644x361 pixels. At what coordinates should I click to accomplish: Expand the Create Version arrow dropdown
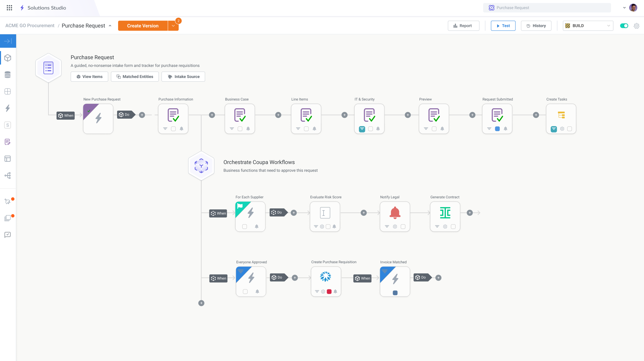coord(173,26)
